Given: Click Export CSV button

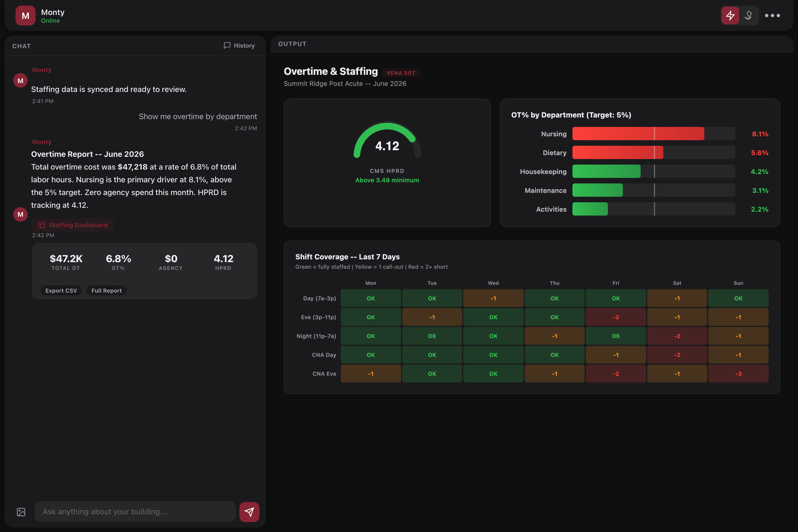Looking at the screenshot, I should click(61, 290).
